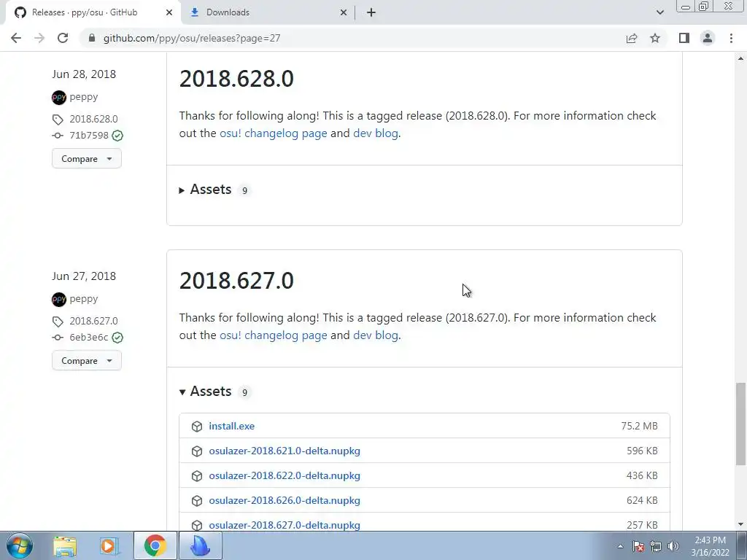Show hidden system tray icons

pyautogui.click(x=620, y=546)
